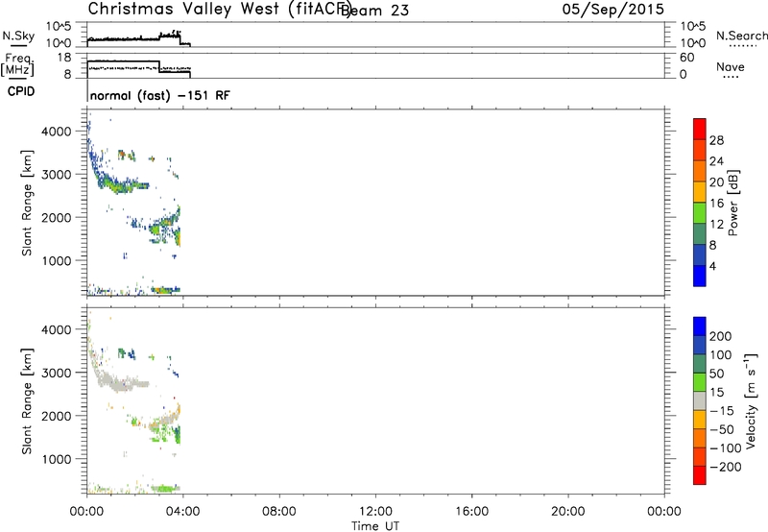Click the blue bottom of the power colorbar

(x=700, y=276)
